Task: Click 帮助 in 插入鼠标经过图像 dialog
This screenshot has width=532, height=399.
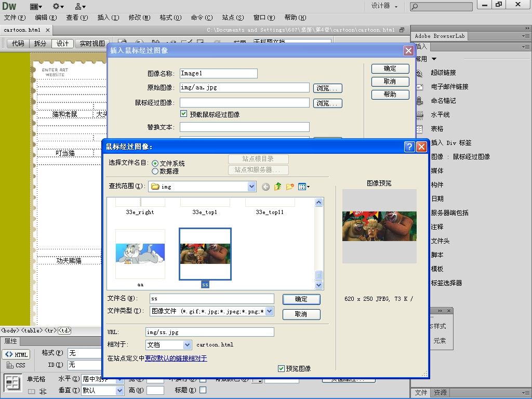Action: (x=390, y=95)
